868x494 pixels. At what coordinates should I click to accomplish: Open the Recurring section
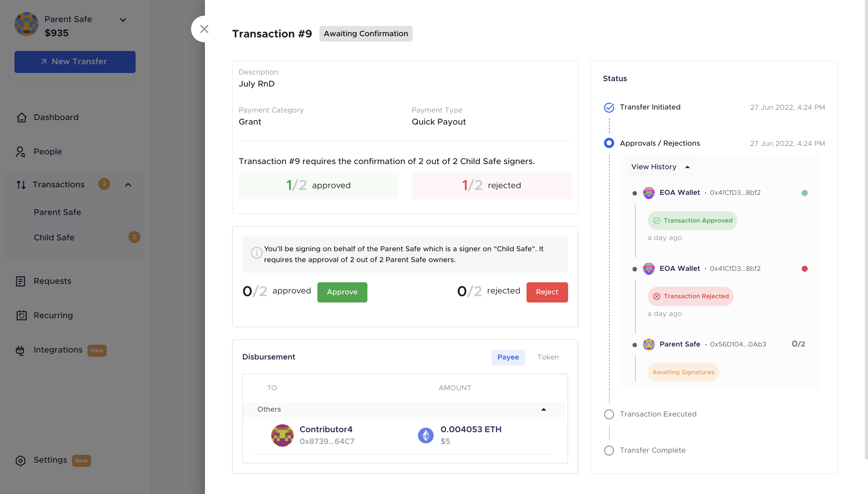[x=53, y=315]
